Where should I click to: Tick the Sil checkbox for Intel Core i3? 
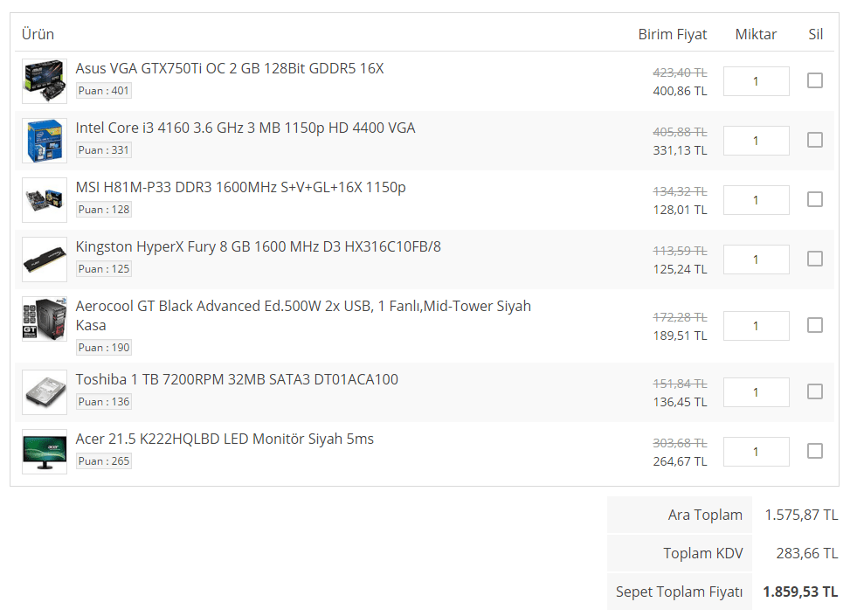point(814,140)
